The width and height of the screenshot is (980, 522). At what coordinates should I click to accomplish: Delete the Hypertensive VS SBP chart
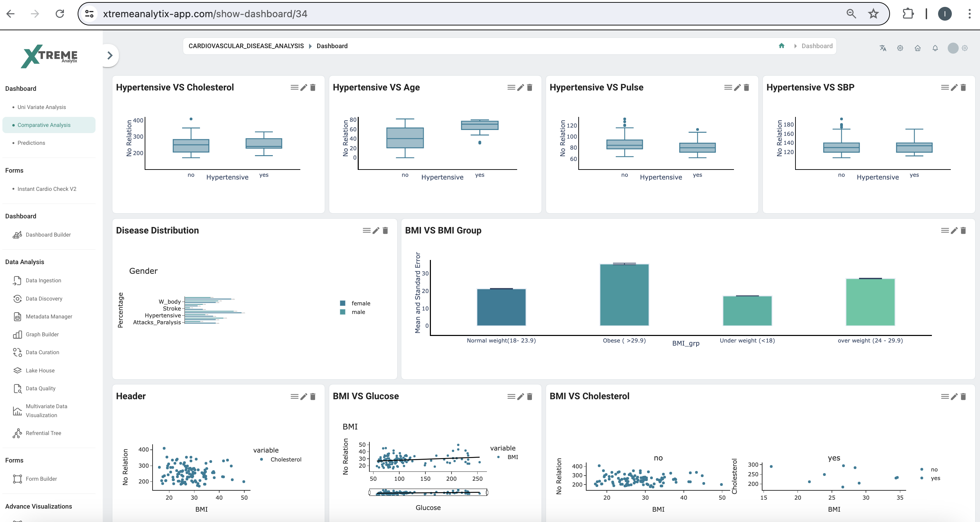pyautogui.click(x=963, y=88)
